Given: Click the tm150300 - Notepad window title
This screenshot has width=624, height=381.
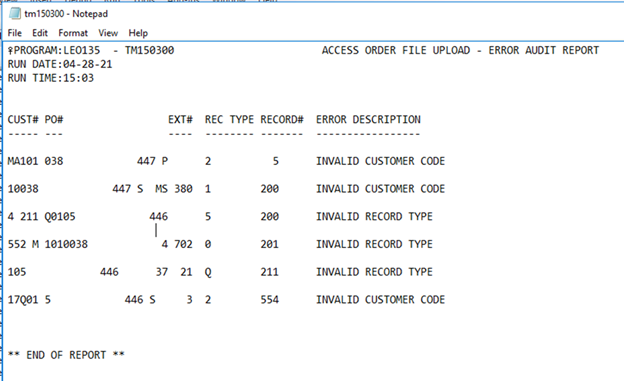Looking at the screenshot, I should 66,14.
